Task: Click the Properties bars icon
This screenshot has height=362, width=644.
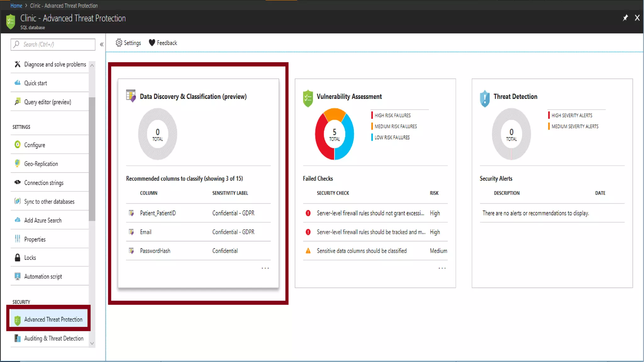Action: pyautogui.click(x=18, y=239)
